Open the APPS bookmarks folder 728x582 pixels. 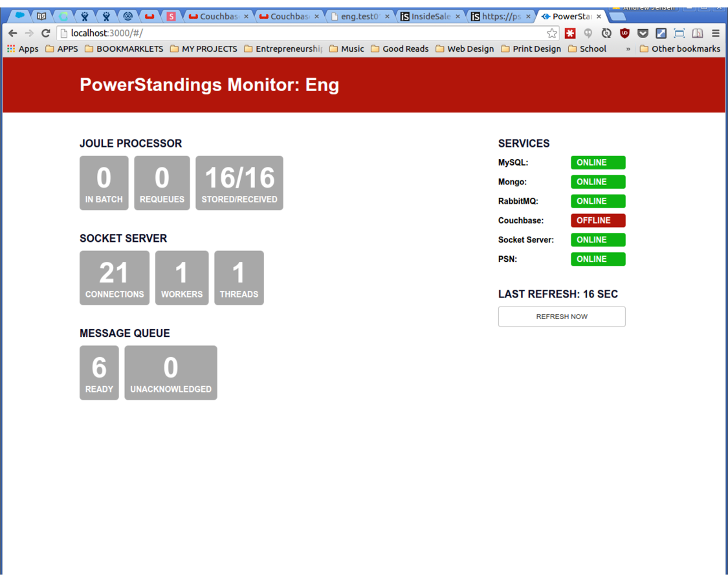pyautogui.click(x=61, y=48)
